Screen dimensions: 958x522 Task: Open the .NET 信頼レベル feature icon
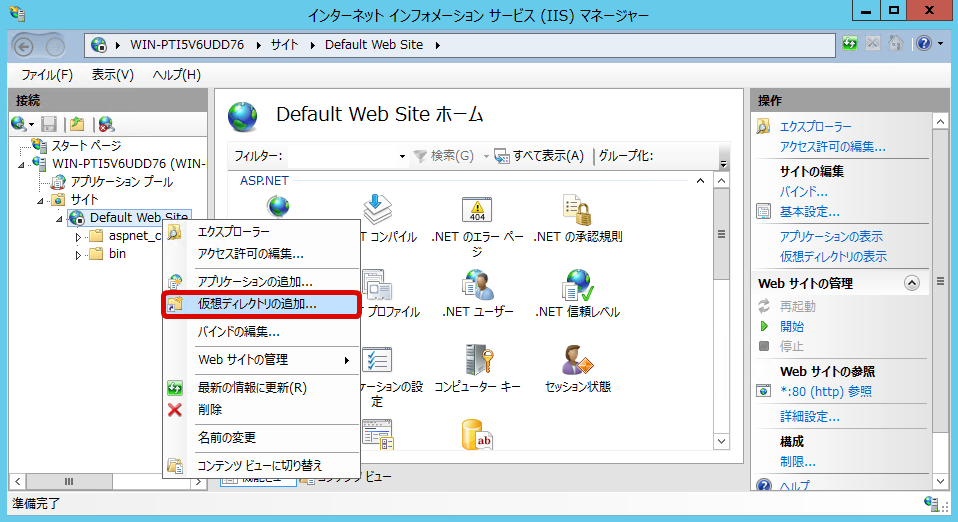577,285
